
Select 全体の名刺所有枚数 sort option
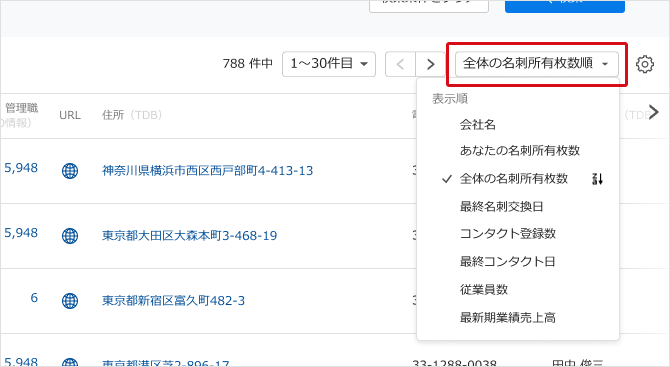(x=514, y=179)
